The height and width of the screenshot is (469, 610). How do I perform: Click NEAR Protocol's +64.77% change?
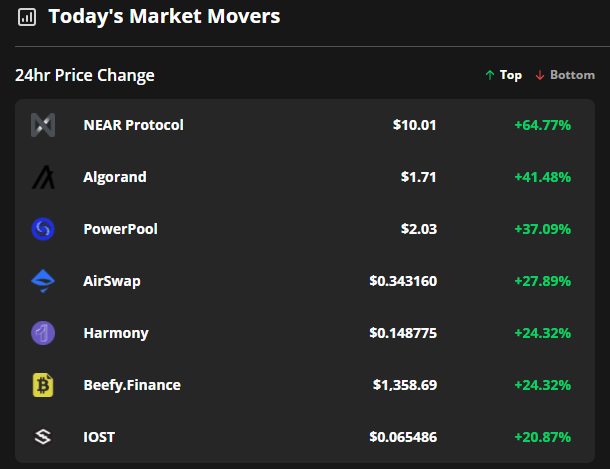pos(542,125)
